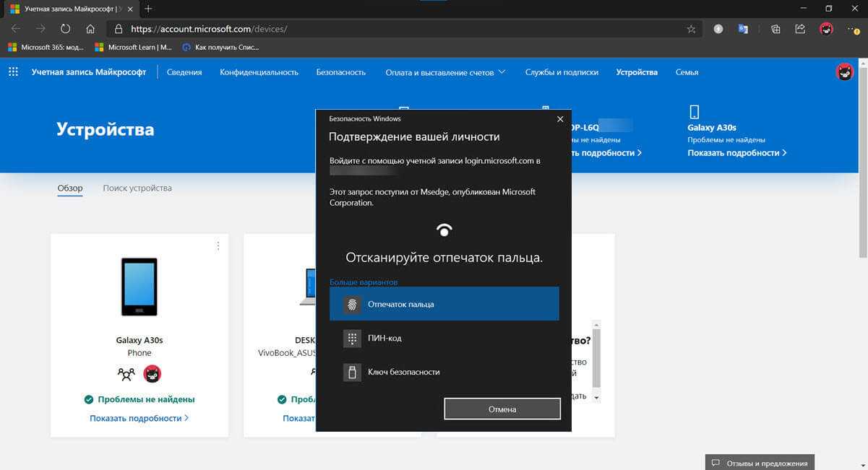Image resolution: width=868 pixels, height=470 pixels.
Task: Click the share icon in browser toolbar
Action: pos(800,29)
